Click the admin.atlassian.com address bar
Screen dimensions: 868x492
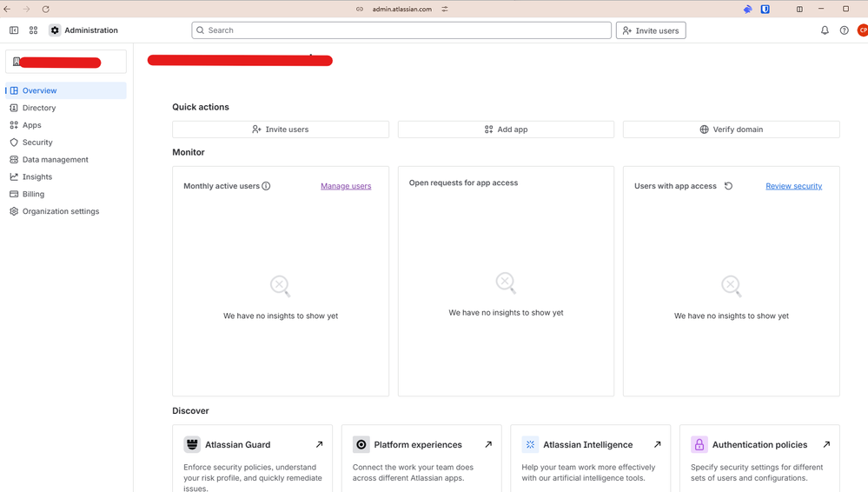[402, 9]
